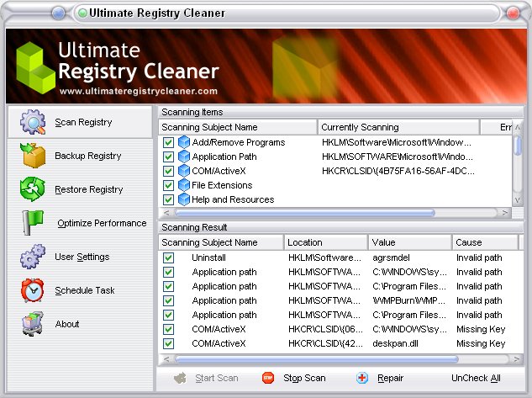This screenshot has width=532, height=398.
Task: Click the Schedule Task alarm clock icon
Action: [33, 290]
